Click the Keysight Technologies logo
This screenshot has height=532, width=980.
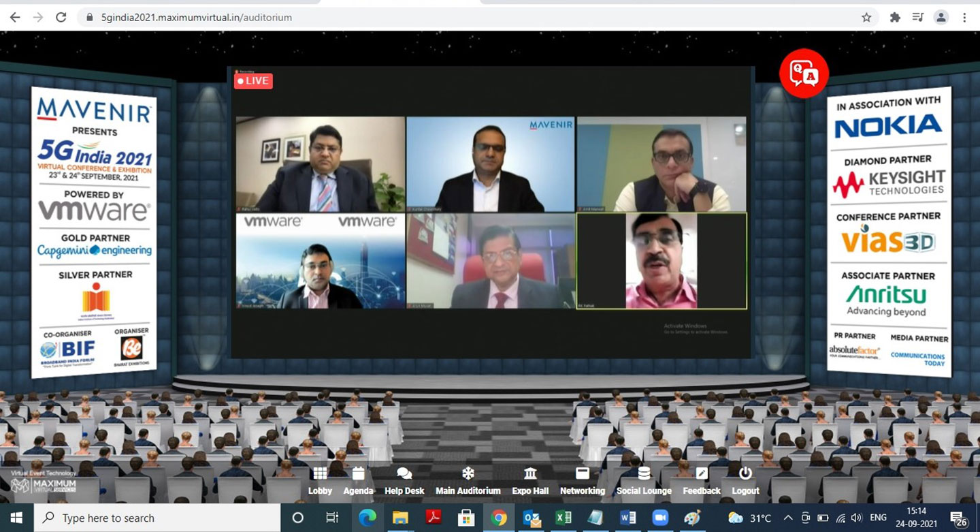click(x=888, y=183)
